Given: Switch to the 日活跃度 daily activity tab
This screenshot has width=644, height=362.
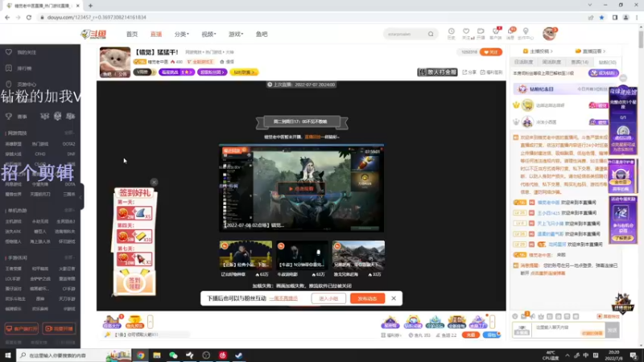Looking at the screenshot, I should (523, 63).
